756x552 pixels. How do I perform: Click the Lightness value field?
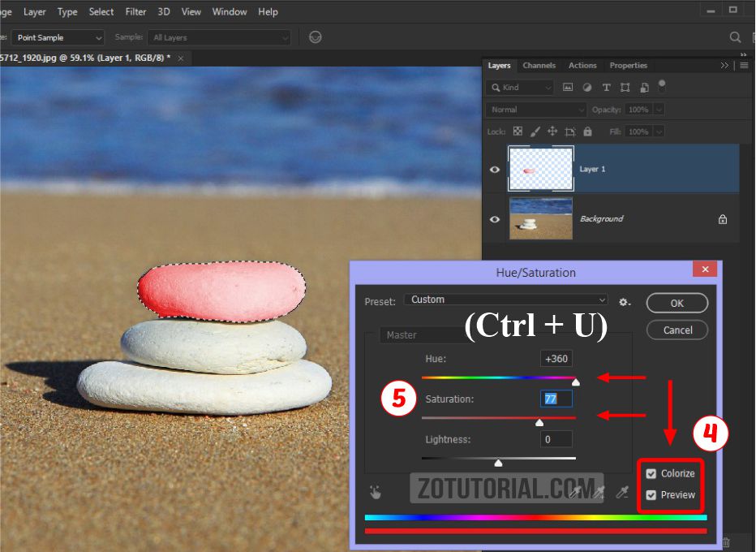tap(556, 439)
